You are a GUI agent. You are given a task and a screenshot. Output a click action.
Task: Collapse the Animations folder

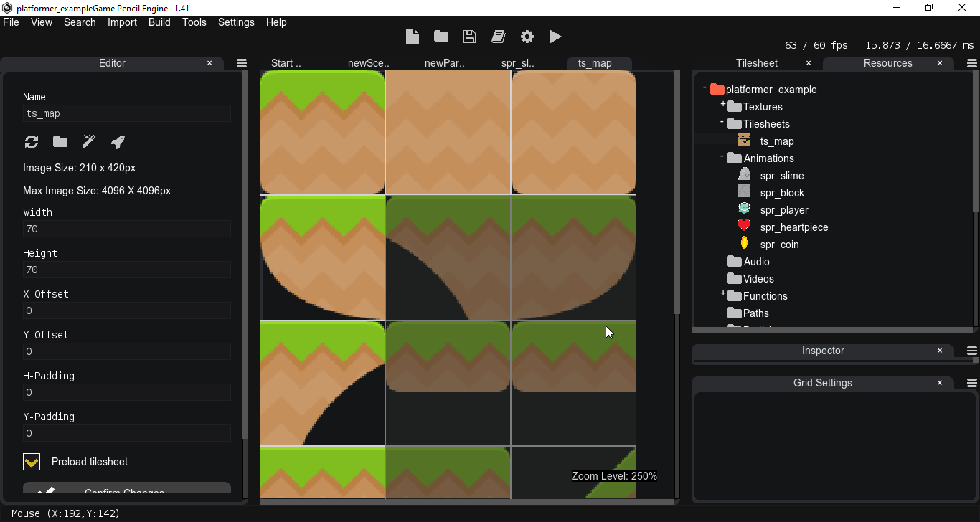tap(722, 156)
